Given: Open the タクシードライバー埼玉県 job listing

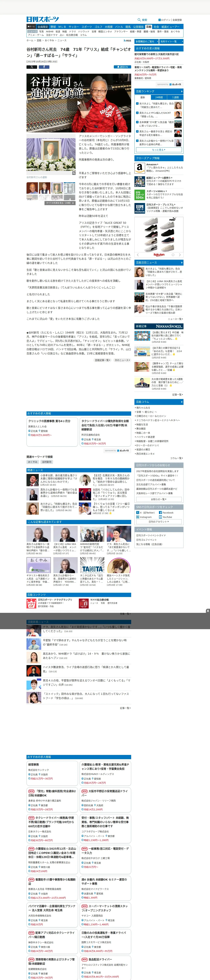Looking at the screenshot, I should point(105,432).
